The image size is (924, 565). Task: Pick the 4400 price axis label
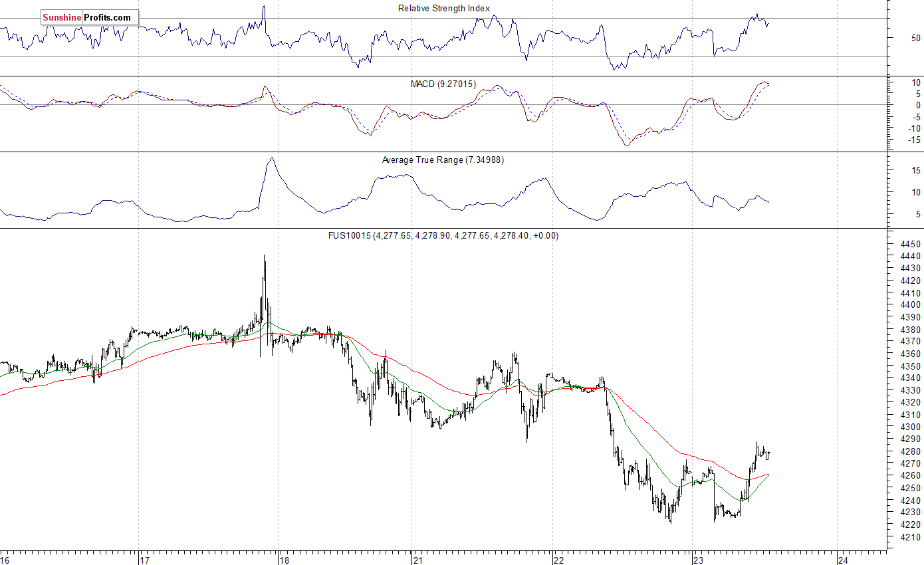click(910, 304)
